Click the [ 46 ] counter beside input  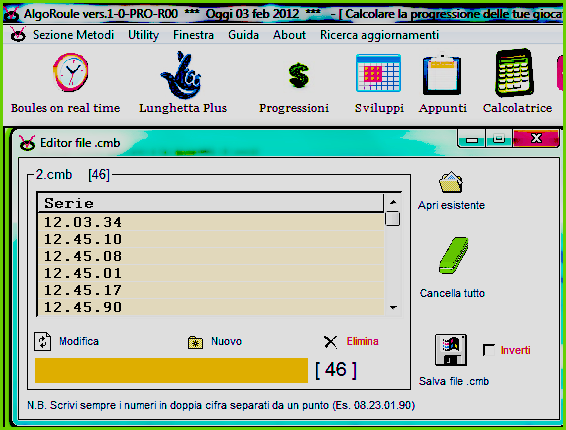point(336,370)
